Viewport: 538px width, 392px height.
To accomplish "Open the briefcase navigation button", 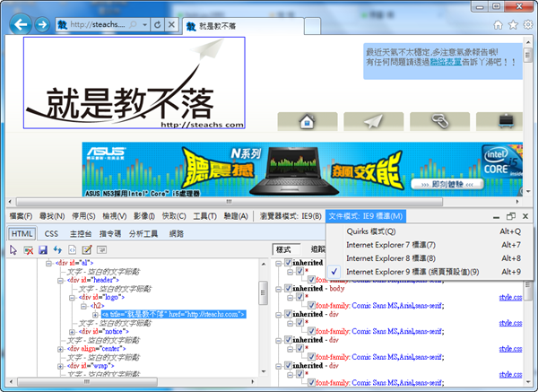I will point(499,121).
